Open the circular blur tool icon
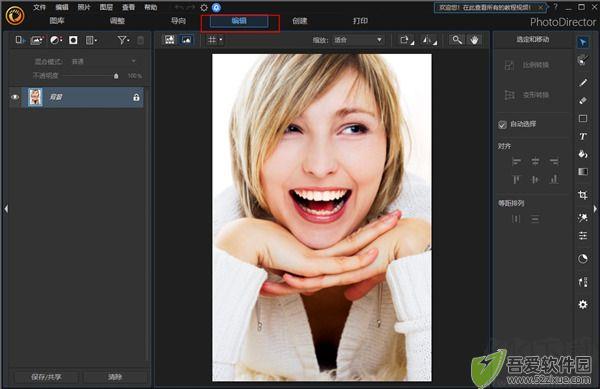Image resolution: width=600 pixels, height=389 pixels. click(583, 259)
